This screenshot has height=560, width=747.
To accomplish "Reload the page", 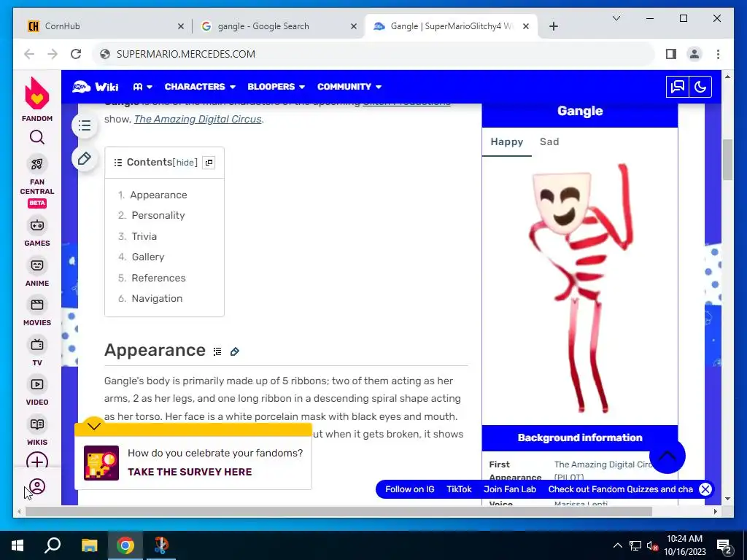I will point(76,54).
